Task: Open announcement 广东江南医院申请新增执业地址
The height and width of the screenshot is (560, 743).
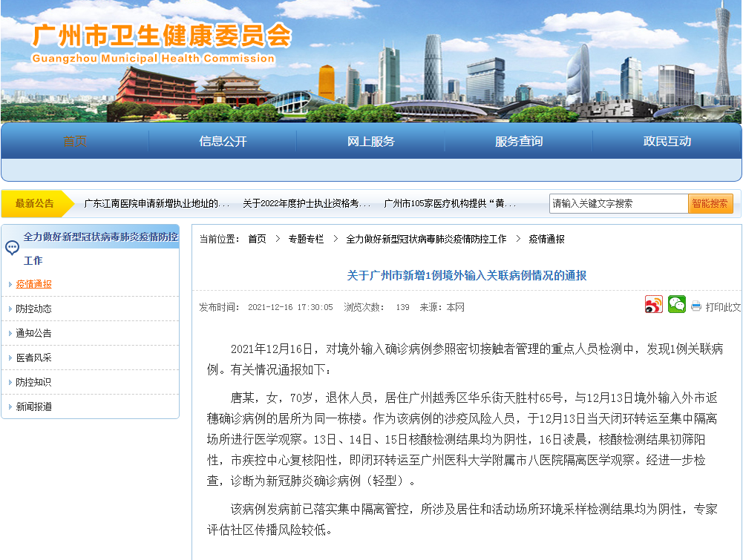Action: pyautogui.click(x=157, y=203)
